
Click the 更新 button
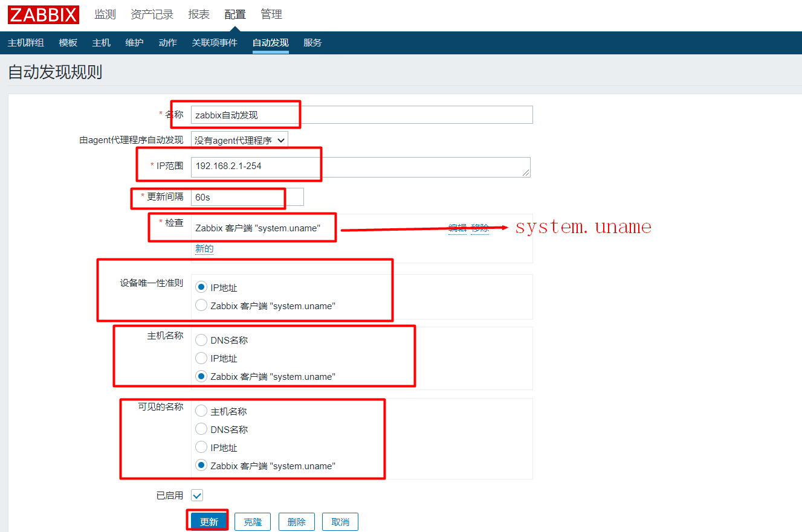tap(209, 522)
